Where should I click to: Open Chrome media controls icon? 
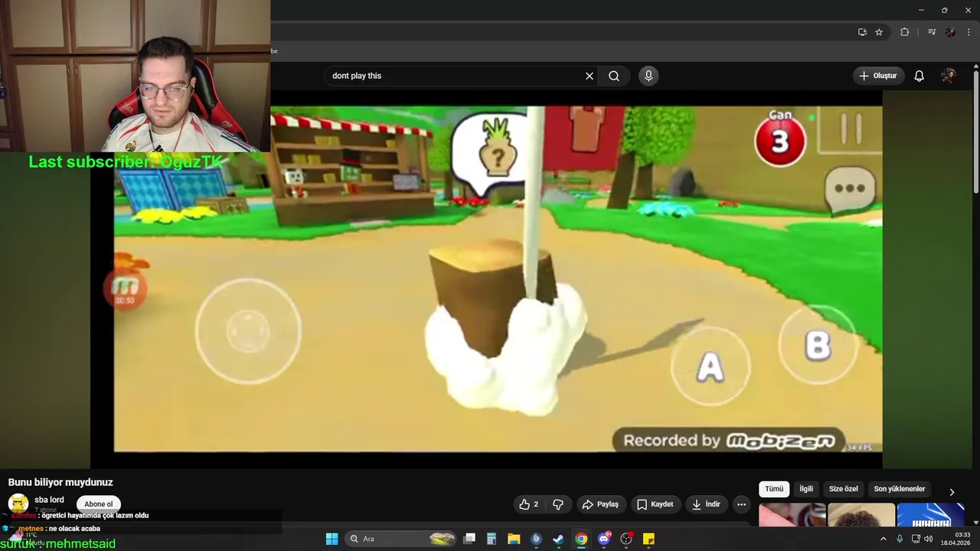(x=932, y=32)
